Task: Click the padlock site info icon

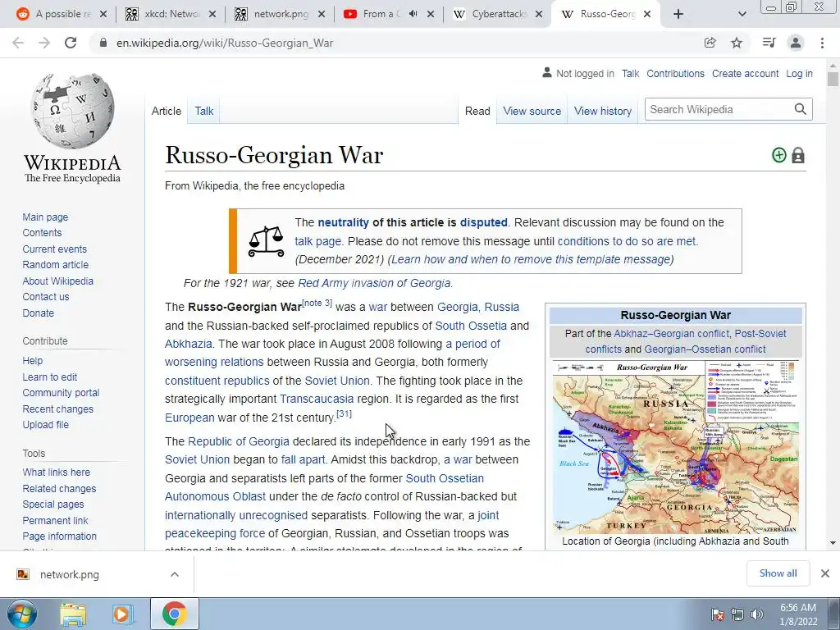Action: [103, 43]
